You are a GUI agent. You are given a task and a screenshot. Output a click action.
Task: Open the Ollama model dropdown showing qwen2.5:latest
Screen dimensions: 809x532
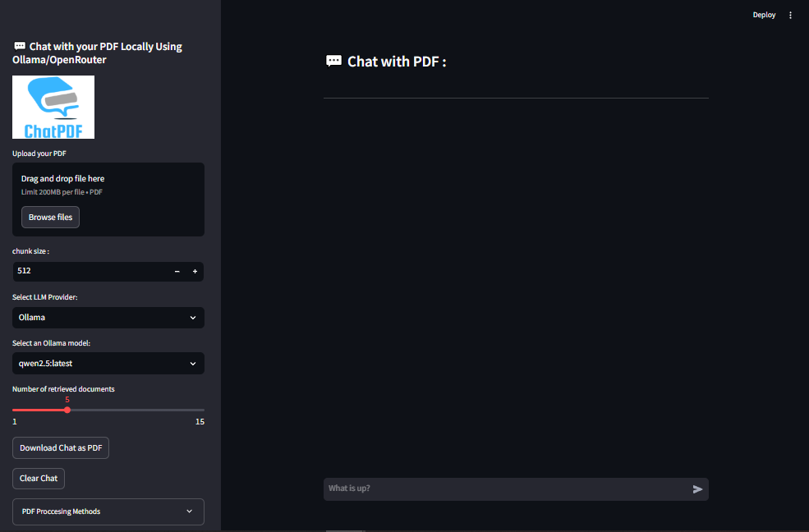[x=108, y=364]
